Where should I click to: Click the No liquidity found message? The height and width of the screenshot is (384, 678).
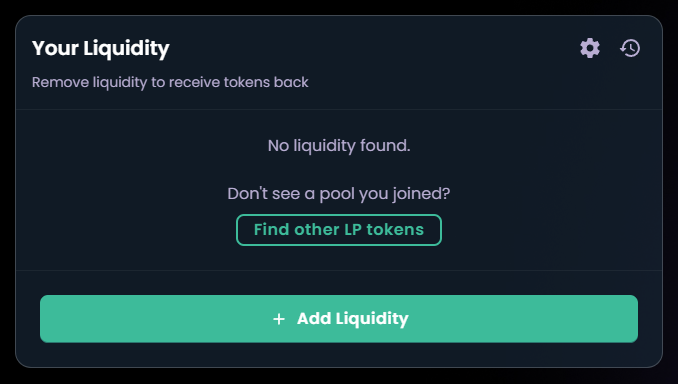pyautogui.click(x=339, y=146)
